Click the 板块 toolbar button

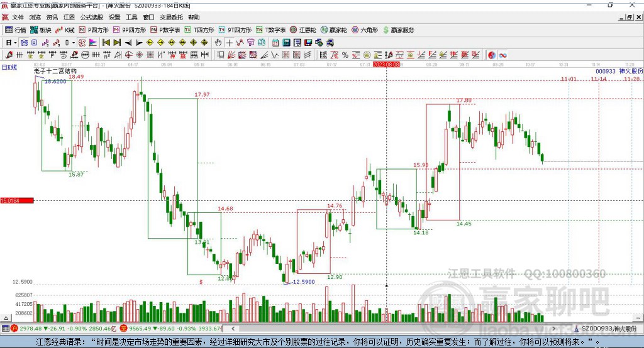(41, 30)
